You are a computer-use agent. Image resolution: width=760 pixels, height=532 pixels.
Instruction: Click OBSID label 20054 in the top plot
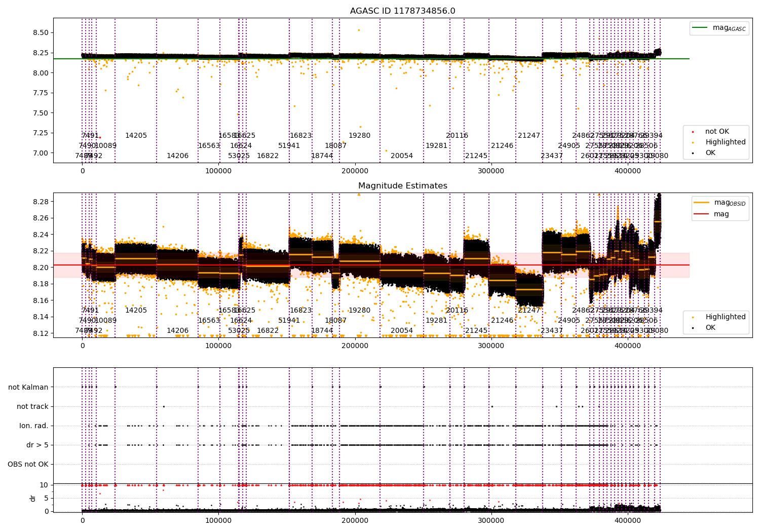point(402,156)
